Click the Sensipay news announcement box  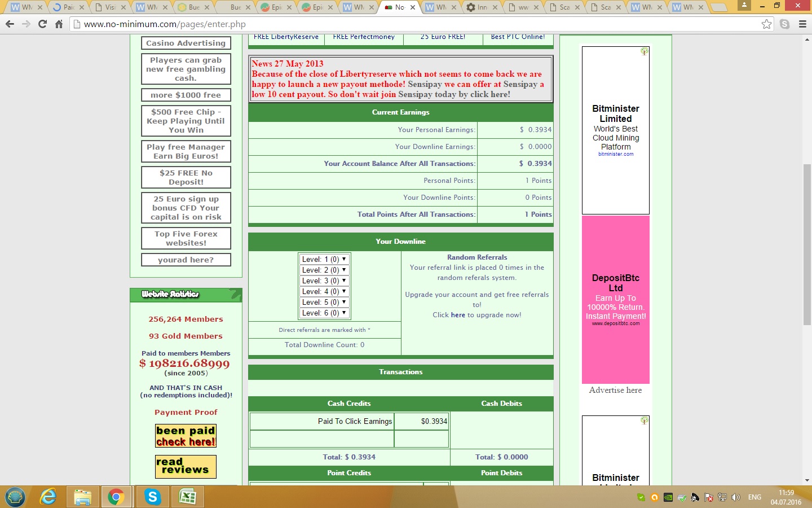point(400,79)
